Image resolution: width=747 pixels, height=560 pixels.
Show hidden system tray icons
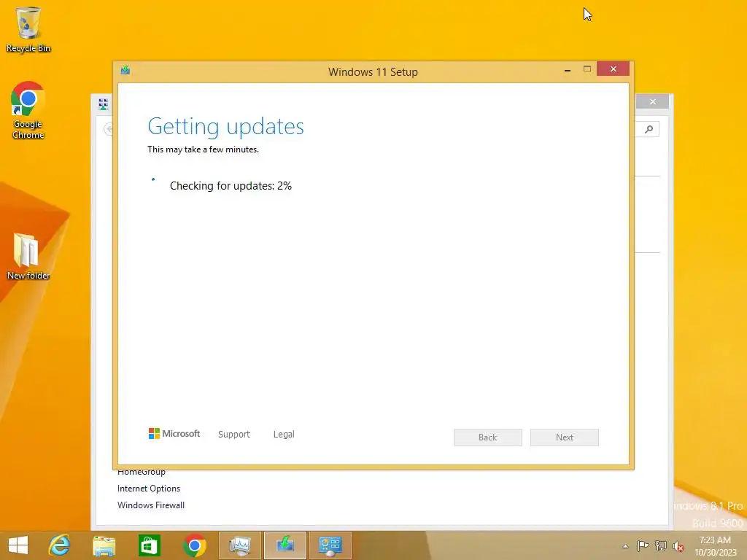(x=625, y=546)
